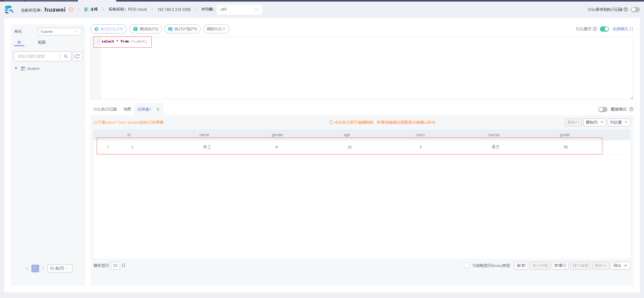Open the utf8 charset dropdown
644x298 pixels.
click(x=239, y=10)
